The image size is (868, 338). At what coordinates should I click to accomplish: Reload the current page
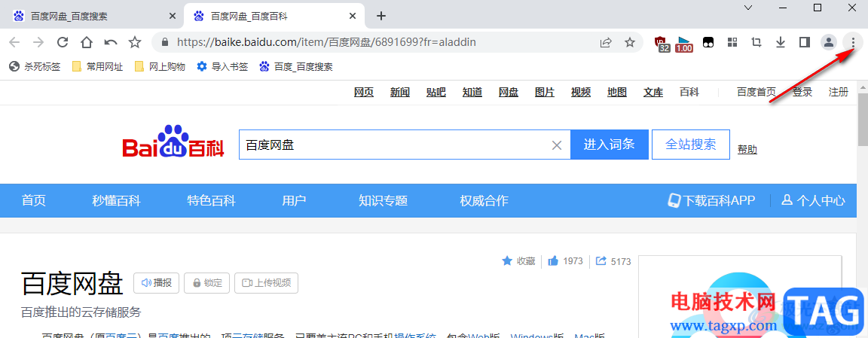point(63,42)
